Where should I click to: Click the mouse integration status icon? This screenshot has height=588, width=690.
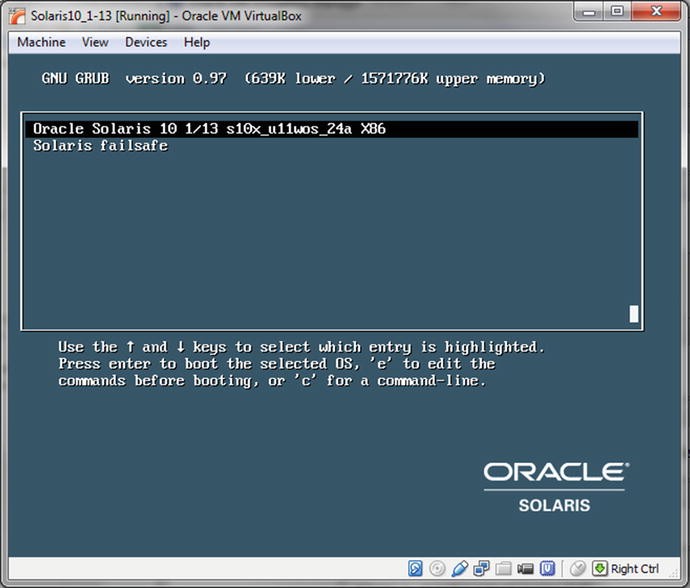[577, 569]
